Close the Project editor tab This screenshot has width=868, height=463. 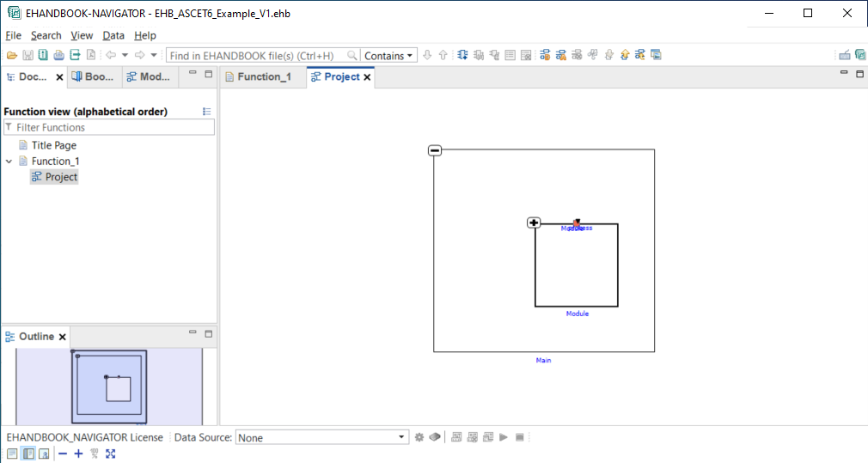click(x=367, y=77)
